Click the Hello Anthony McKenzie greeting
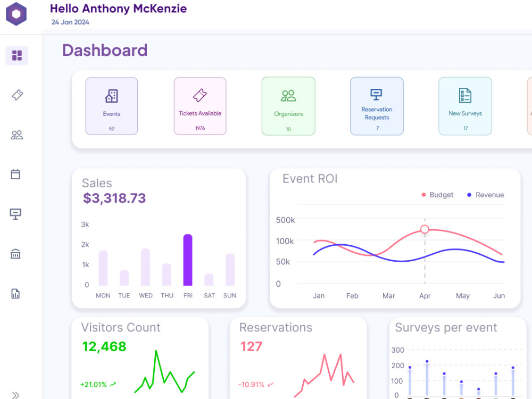 (x=119, y=9)
